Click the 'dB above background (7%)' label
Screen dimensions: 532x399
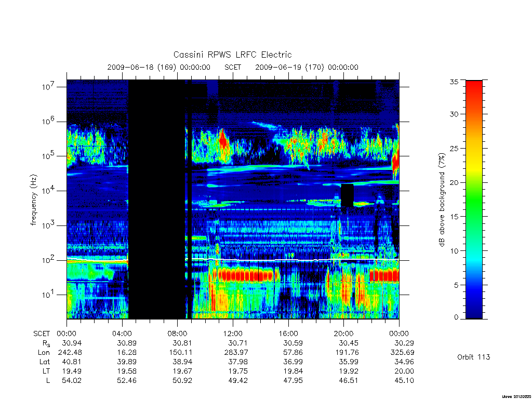pyautogui.click(x=442, y=200)
